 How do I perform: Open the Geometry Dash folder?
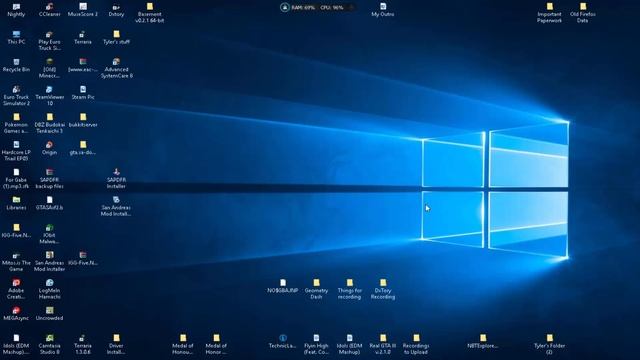(316, 289)
